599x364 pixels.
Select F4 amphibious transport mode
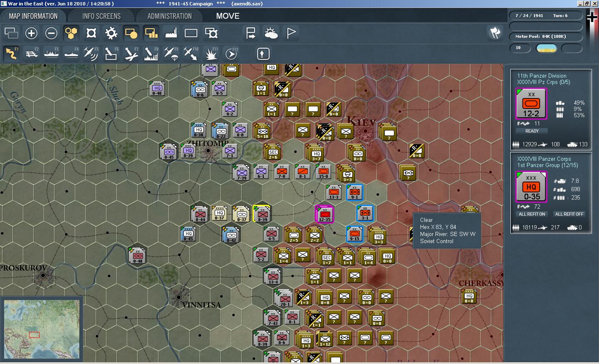[x=71, y=54]
